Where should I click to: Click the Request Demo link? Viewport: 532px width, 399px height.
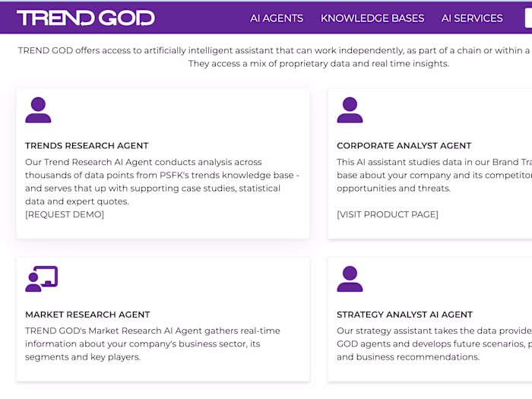pyautogui.click(x=65, y=214)
